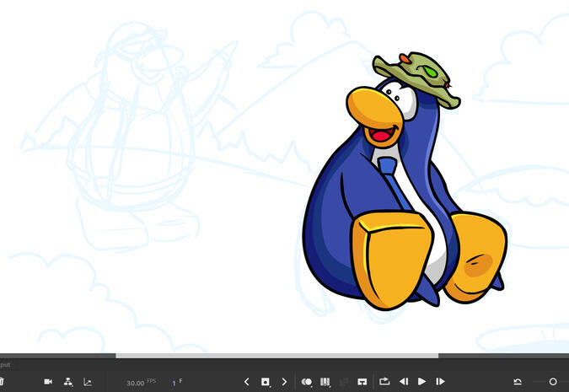The height and width of the screenshot is (392, 569).
Task: Click the penguin's green fishing hat
Action: 416,79
